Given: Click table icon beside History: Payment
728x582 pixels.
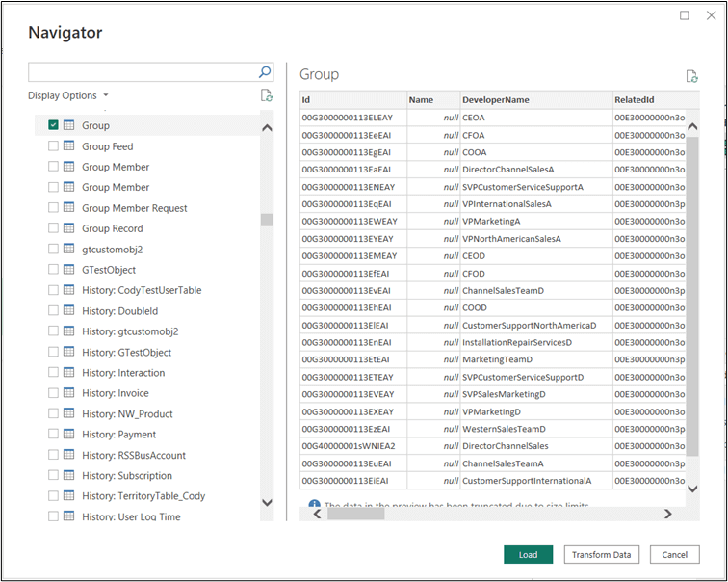Looking at the screenshot, I should coord(69,435).
